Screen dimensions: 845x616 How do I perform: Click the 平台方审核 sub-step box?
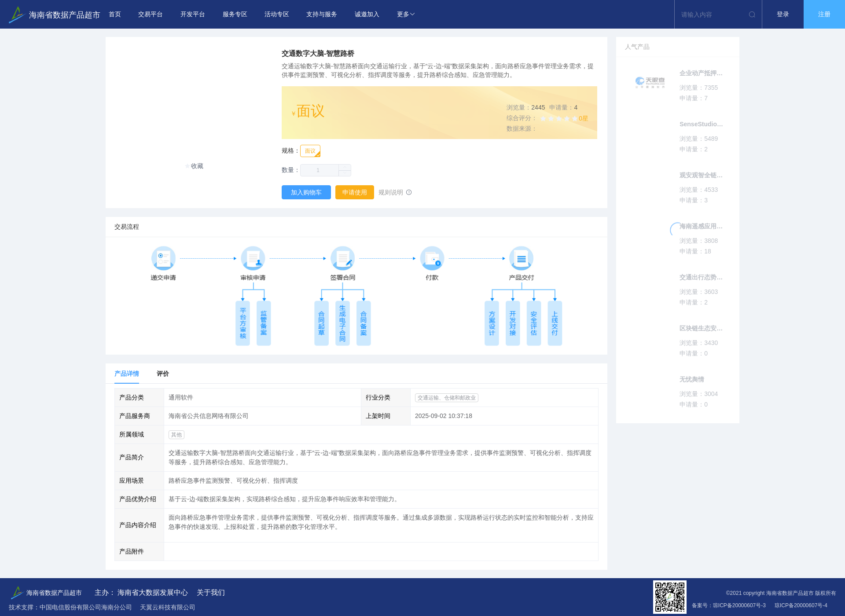[x=243, y=323]
